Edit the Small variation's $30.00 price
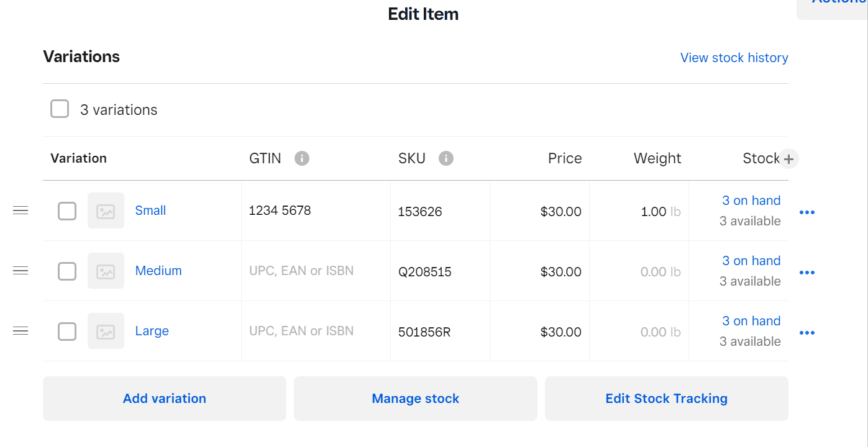Viewport: 868px width, 447px height. [x=539, y=211]
